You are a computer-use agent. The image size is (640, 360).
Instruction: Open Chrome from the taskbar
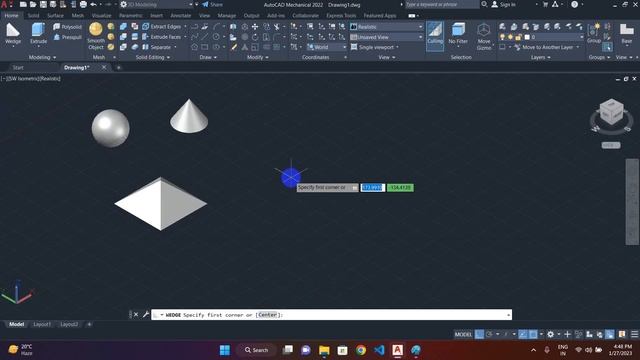tap(361, 350)
